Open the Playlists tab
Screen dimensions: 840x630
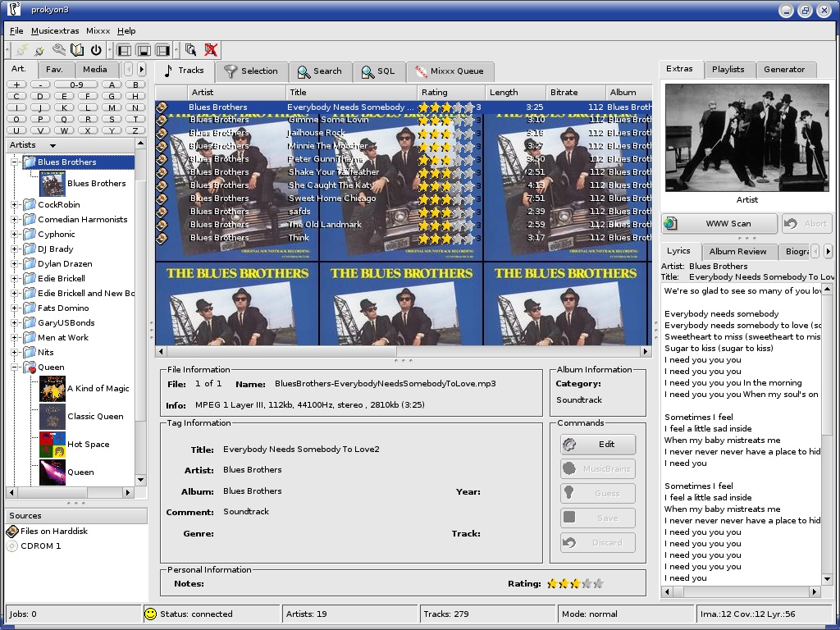728,70
